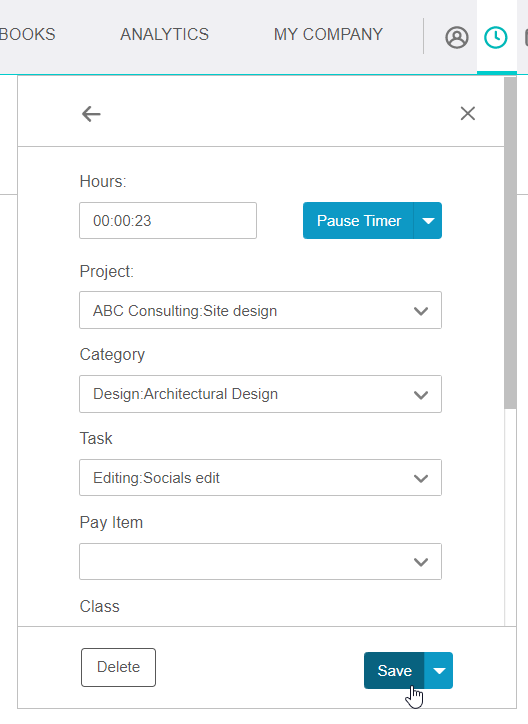Image resolution: width=528 pixels, height=724 pixels.
Task: Open the Project dropdown
Action: tap(260, 310)
